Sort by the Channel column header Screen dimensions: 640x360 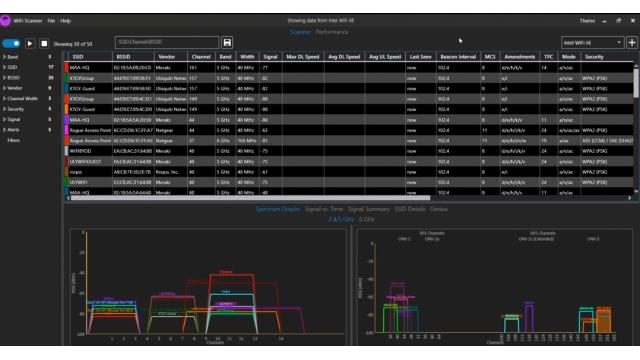(201, 57)
